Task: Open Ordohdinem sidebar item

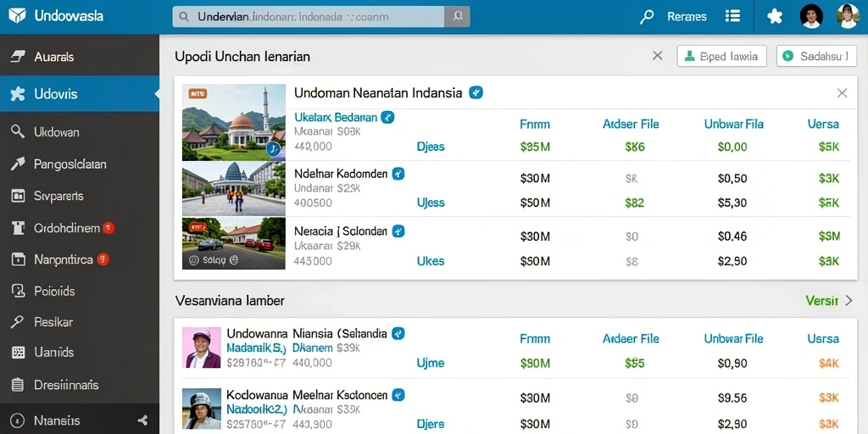Action: pos(80,227)
